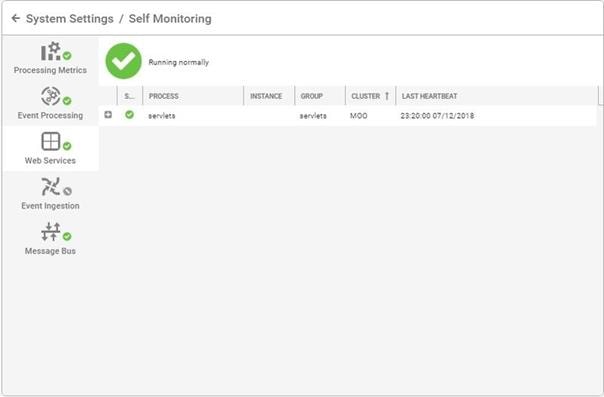Click Event Ingestion grey disabled badge
Screen dimensions: 604x397
[67, 191]
